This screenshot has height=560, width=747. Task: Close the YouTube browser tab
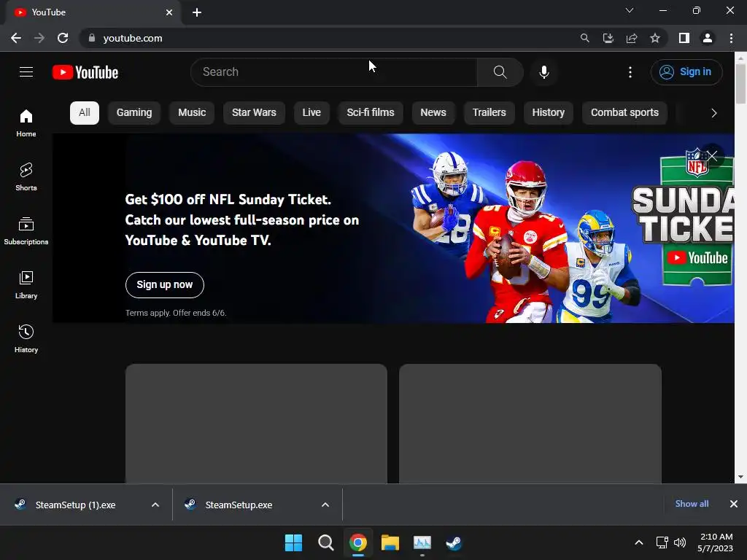pos(169,12)
